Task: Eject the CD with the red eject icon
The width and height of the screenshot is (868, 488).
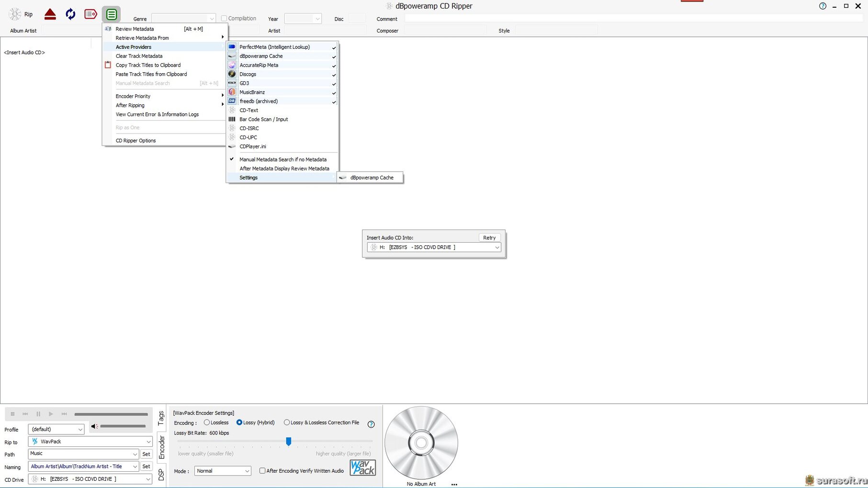Action: (50, 14)
